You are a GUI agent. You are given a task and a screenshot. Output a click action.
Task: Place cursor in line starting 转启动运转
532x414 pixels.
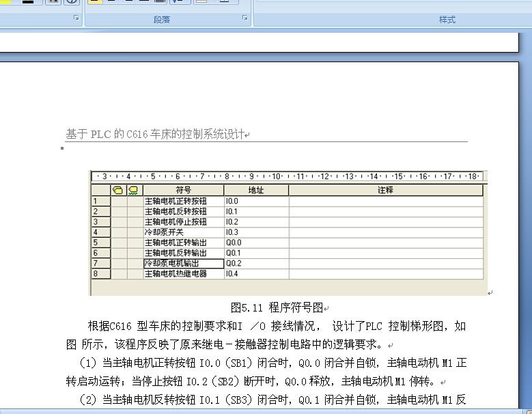pyautogui.click(x=251, y=381)
